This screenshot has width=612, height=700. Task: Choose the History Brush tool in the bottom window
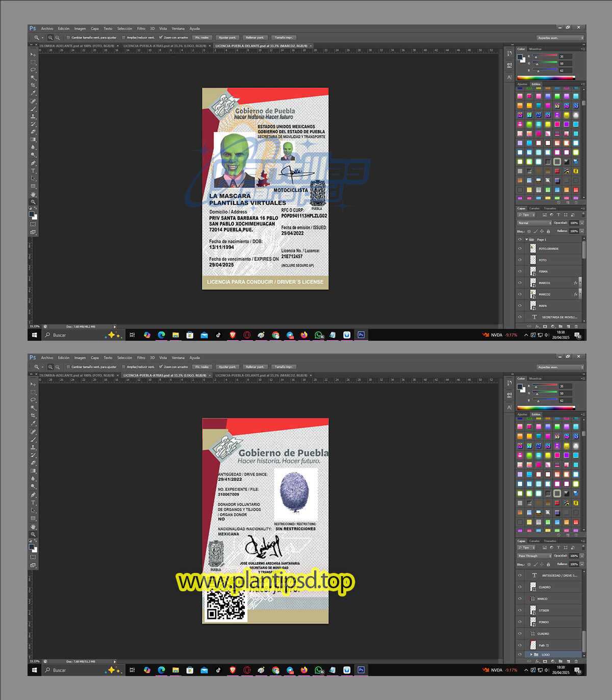pos(33,455)
